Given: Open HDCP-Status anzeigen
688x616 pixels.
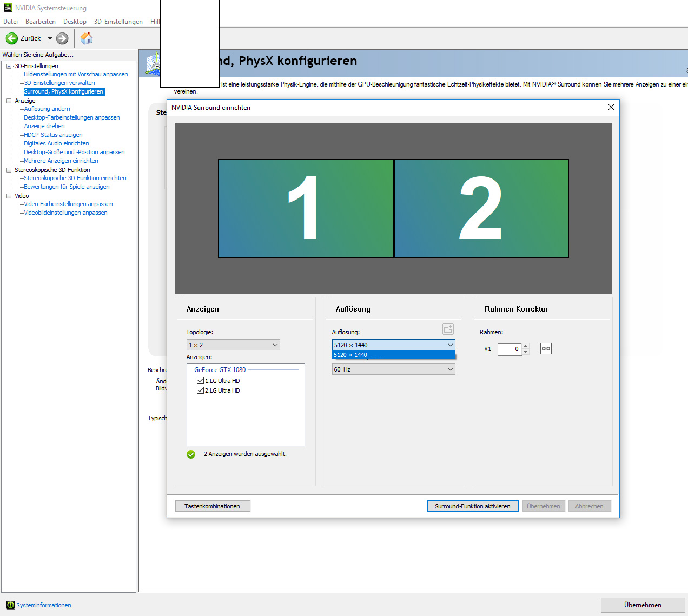Looking at the screenshot, I should 53,135.
